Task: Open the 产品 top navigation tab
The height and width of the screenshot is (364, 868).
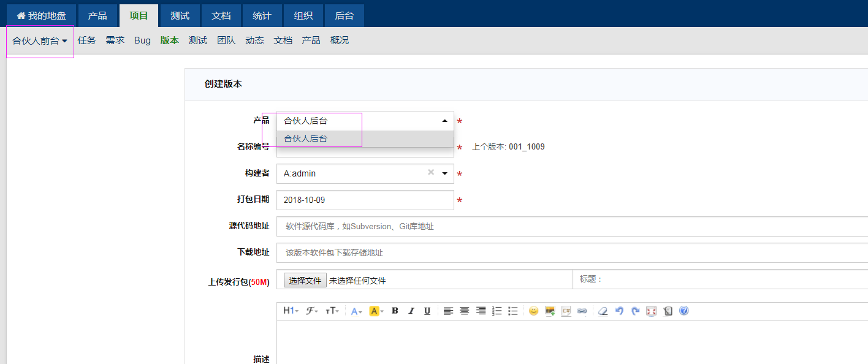Action: click(x=97, y=15)
